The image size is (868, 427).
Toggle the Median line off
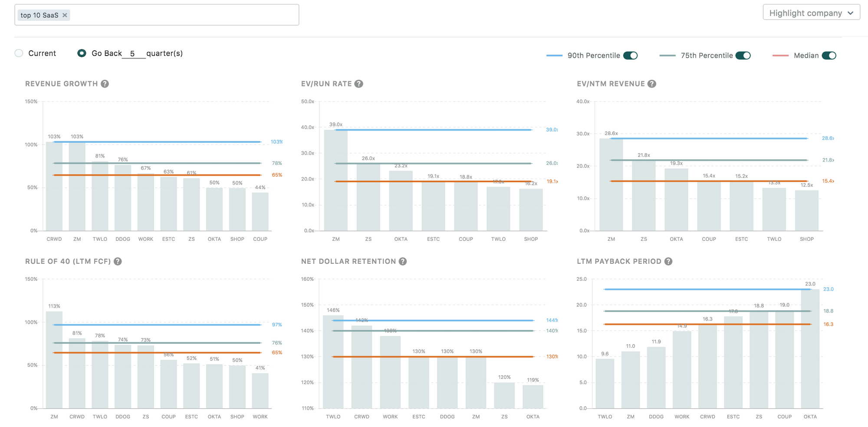pyautogui.click(x=829, y=56)
